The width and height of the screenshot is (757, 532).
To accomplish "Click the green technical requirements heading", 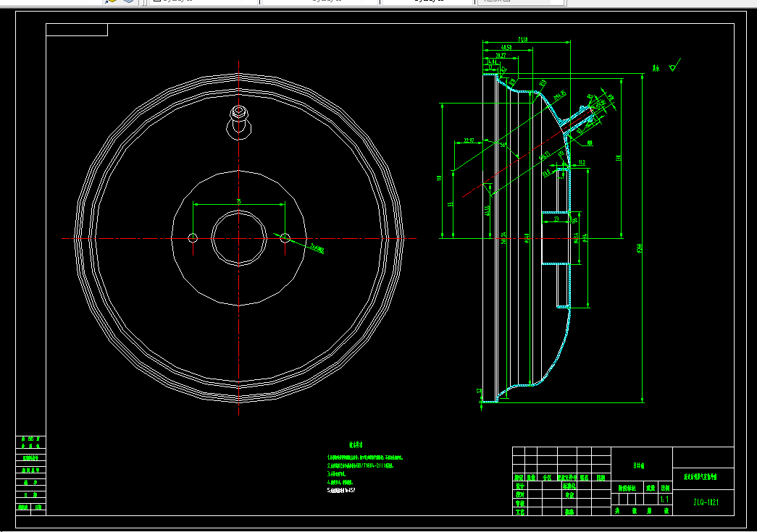I will (x=356, y=444).
